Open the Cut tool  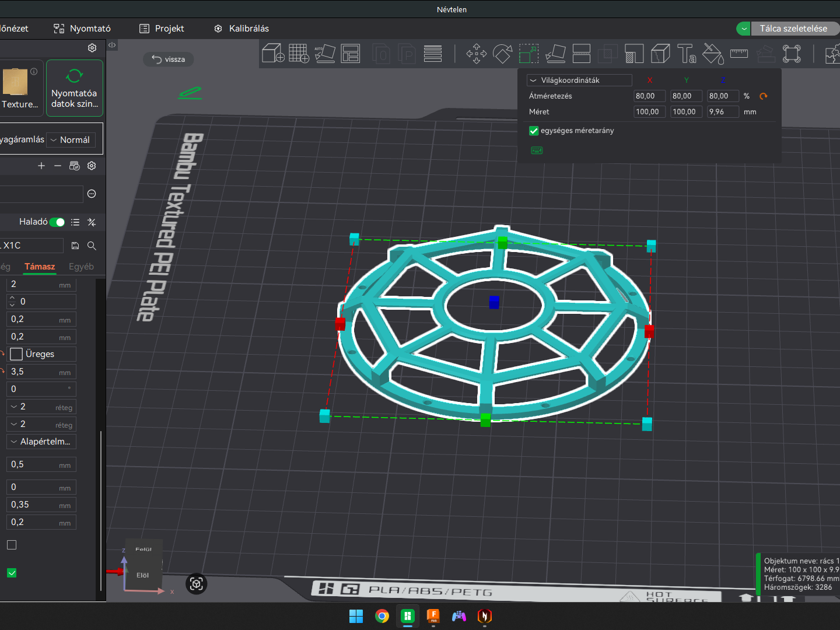point(582,54)
